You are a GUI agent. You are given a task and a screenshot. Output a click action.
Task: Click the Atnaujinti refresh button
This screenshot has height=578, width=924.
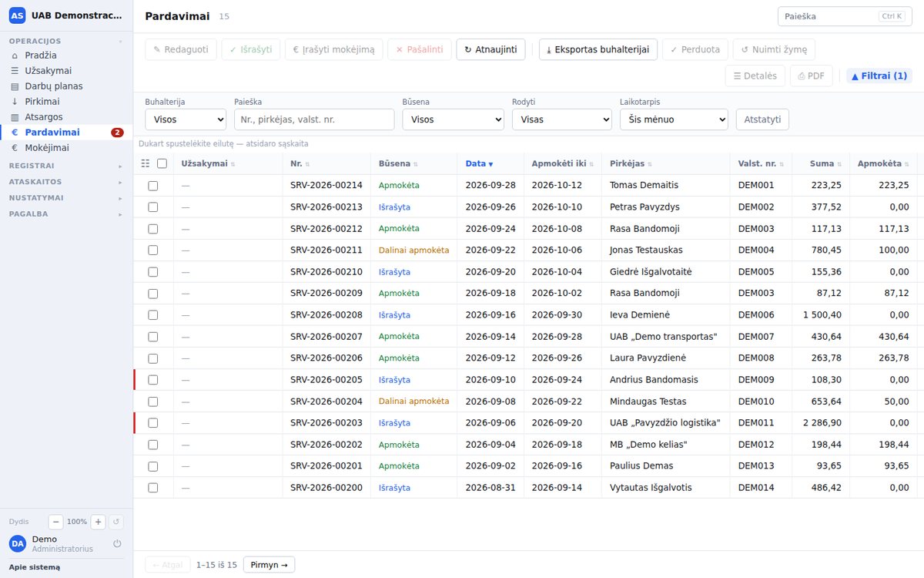tap(491, 49)
